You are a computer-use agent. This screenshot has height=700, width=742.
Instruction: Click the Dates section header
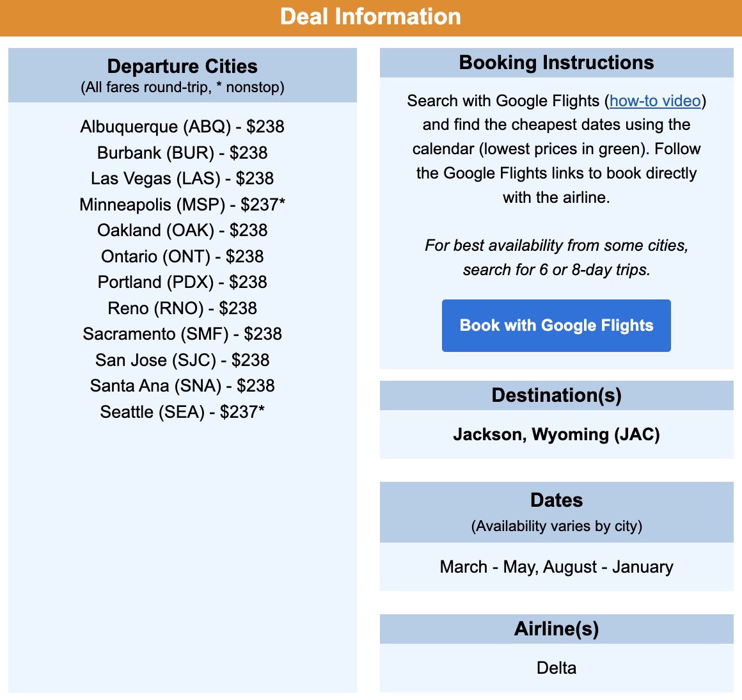556,500
